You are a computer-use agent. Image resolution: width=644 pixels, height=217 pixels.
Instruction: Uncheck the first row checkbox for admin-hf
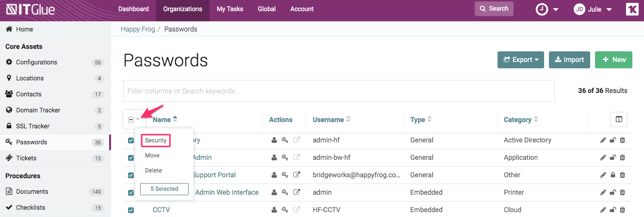[131, 140]
